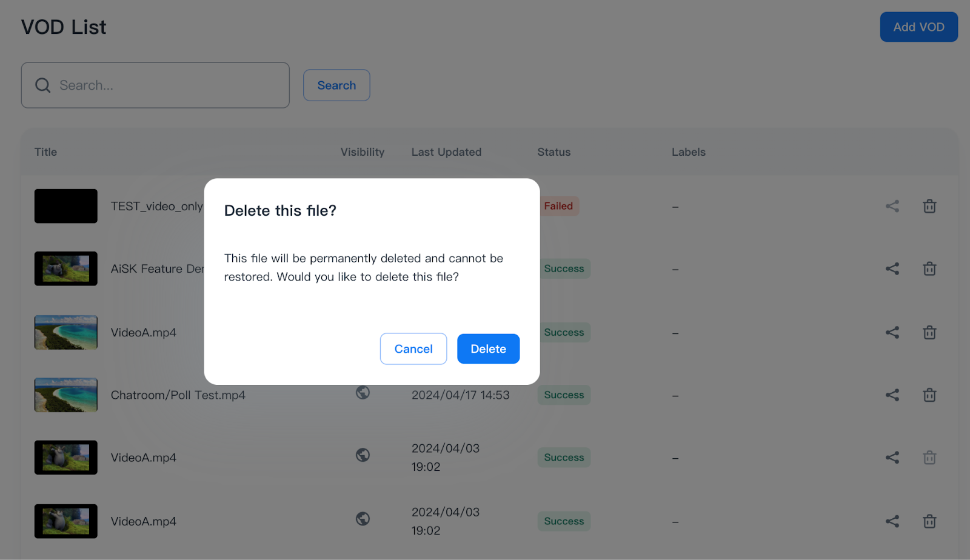Confirm deletion with the Delete button

488,349
